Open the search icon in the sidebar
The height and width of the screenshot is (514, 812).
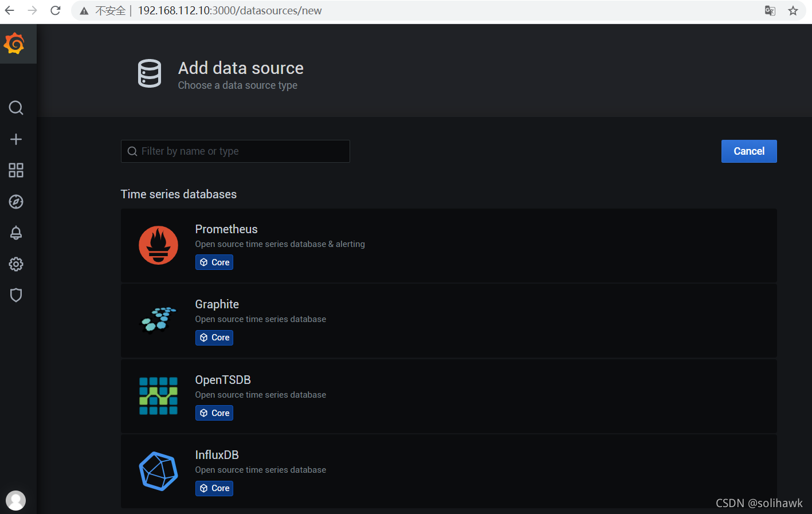(x=16, y=108)
